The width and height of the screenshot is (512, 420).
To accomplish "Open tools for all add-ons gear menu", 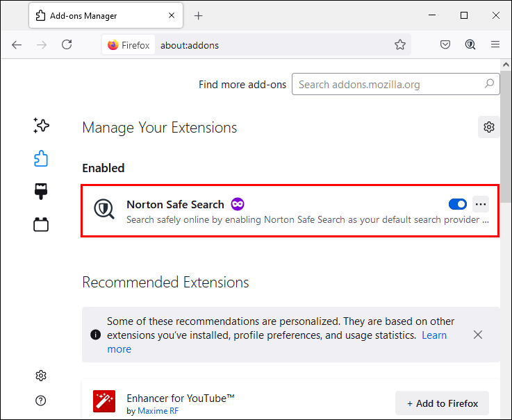I will pyautogui.click(x=489, y=127).
